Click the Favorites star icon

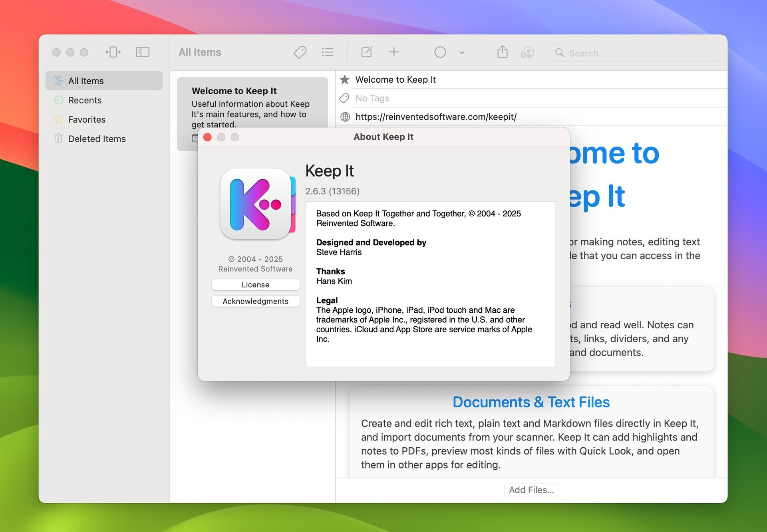(x=59, y=119)
